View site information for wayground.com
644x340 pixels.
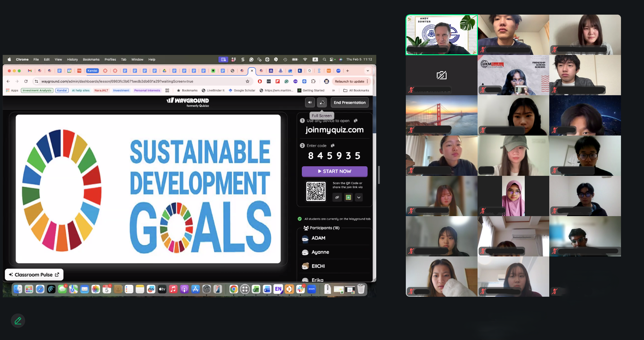[x=36, y=81]
